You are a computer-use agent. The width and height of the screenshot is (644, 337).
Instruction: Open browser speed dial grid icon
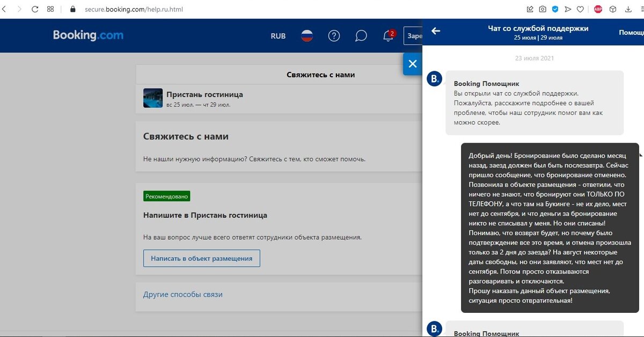pos(50,9)
